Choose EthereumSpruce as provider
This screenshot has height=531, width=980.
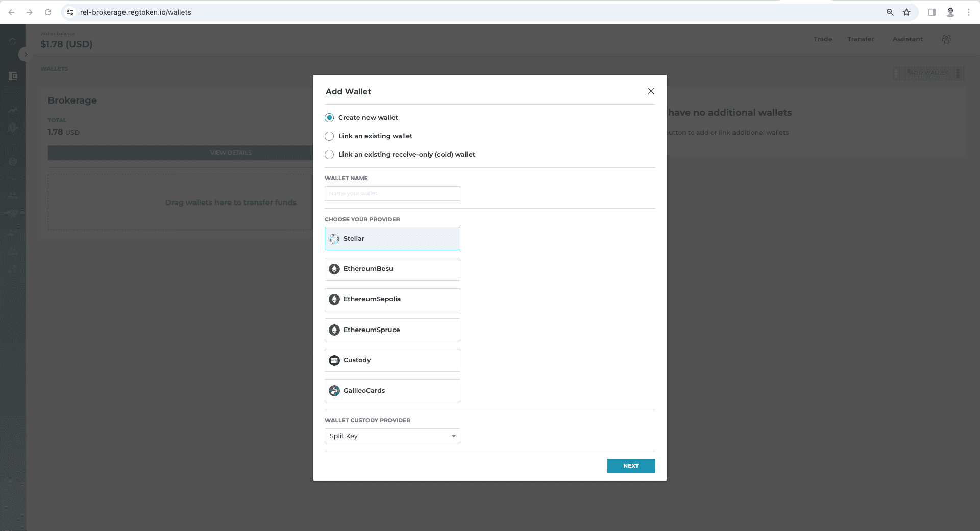[392, 330]
